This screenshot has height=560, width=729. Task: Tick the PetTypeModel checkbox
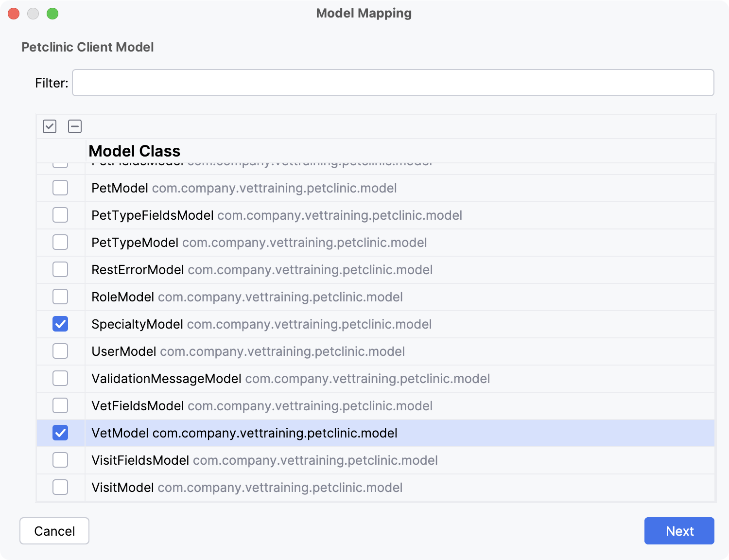60,242
